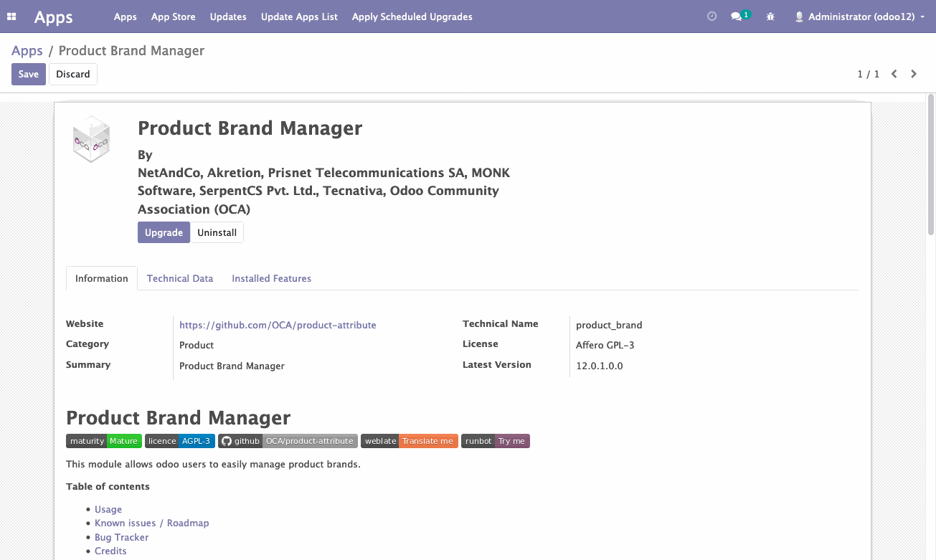Click the Discard button
Viewport: 936px width, 560px height.
pyautogui.click(x=73, y=74)
